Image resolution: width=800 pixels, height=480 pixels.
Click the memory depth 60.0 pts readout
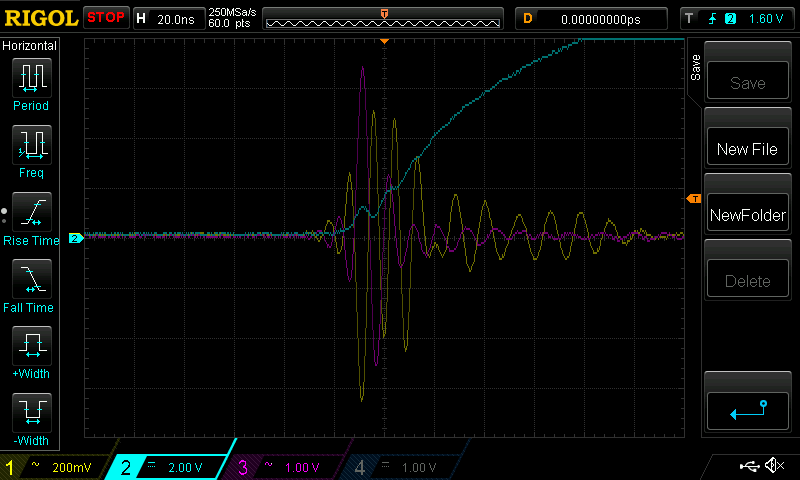pos(229,23)
